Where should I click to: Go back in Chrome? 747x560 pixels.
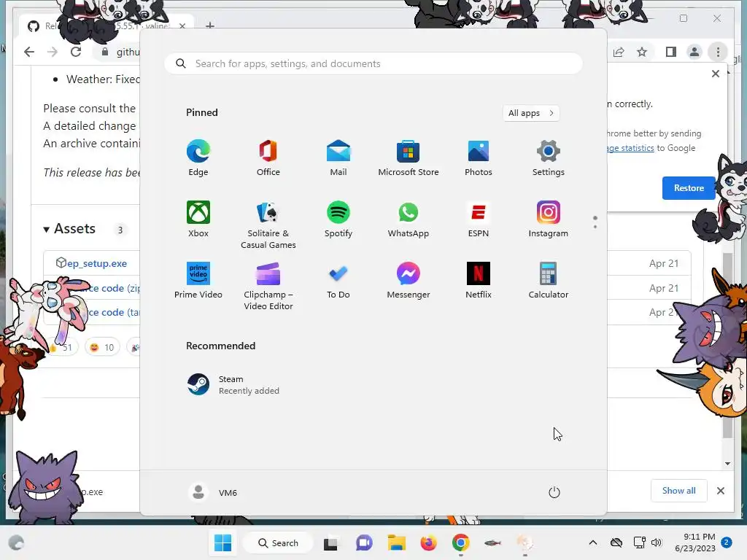tap(29, 52)
